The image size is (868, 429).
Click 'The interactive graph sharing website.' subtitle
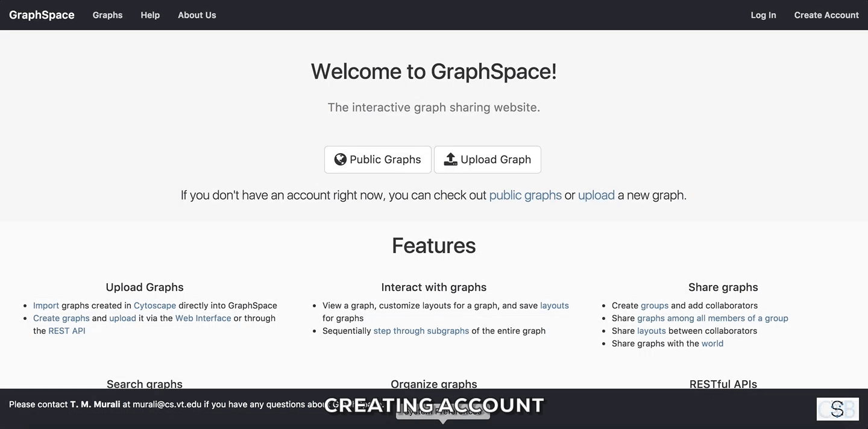pyautogui.click(x=434, y=107)
